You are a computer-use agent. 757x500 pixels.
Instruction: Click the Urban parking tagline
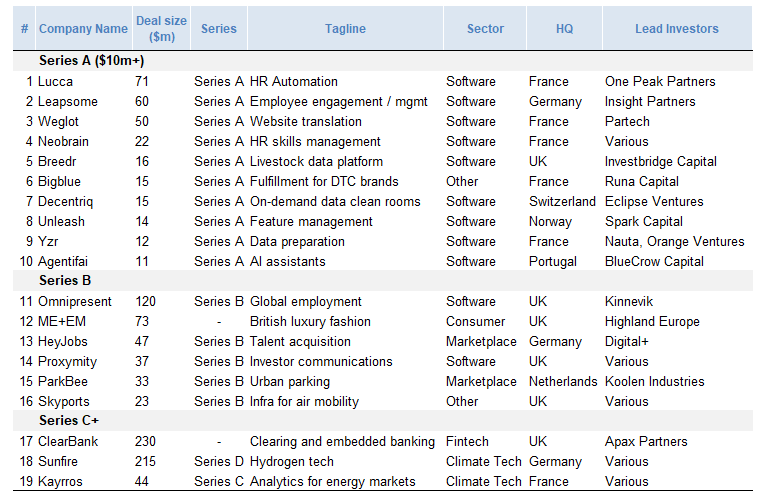tap(290, 382)
